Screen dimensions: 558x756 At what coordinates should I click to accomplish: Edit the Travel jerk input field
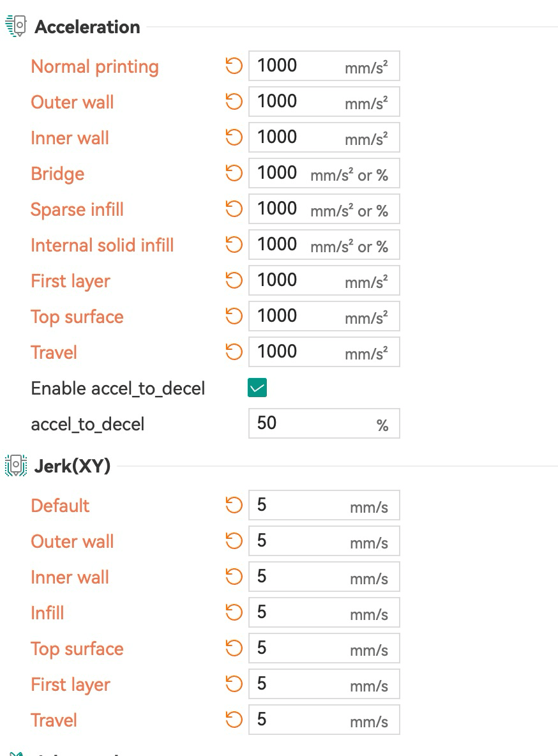point(324,720)
